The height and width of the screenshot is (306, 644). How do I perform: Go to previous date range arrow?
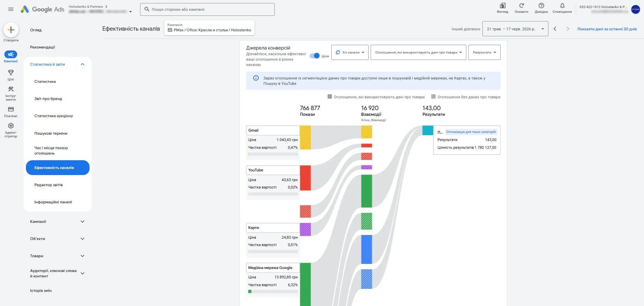[x=555, y=29]
